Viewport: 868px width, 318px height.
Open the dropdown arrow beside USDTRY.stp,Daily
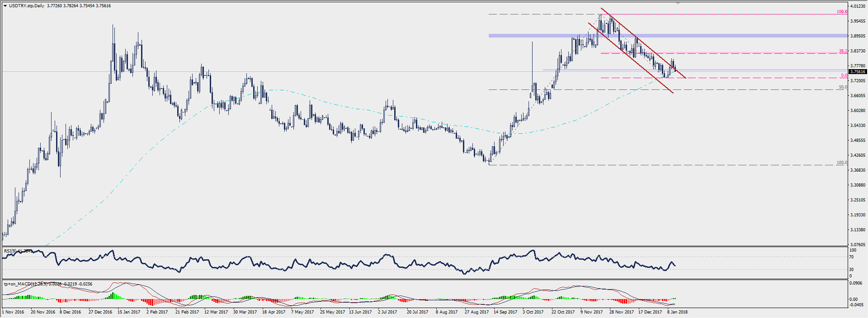(x=5, y=6)
